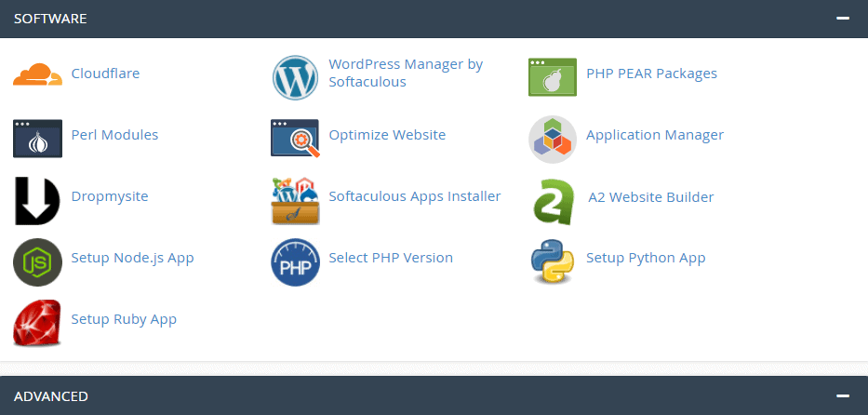Viewport: 868px width, 415px height.
Task: Open the red Ruby gem icon
Action: [x=37, y=323]
